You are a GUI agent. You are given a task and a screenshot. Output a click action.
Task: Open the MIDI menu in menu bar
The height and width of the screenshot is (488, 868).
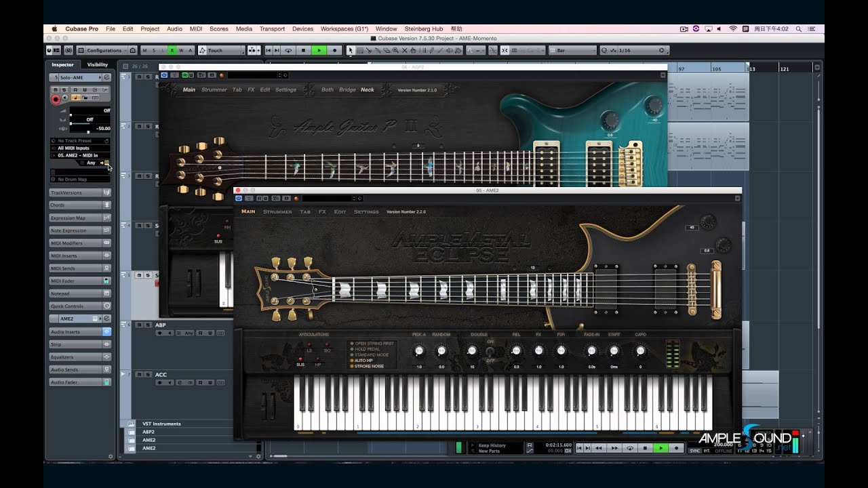[196, 29]
